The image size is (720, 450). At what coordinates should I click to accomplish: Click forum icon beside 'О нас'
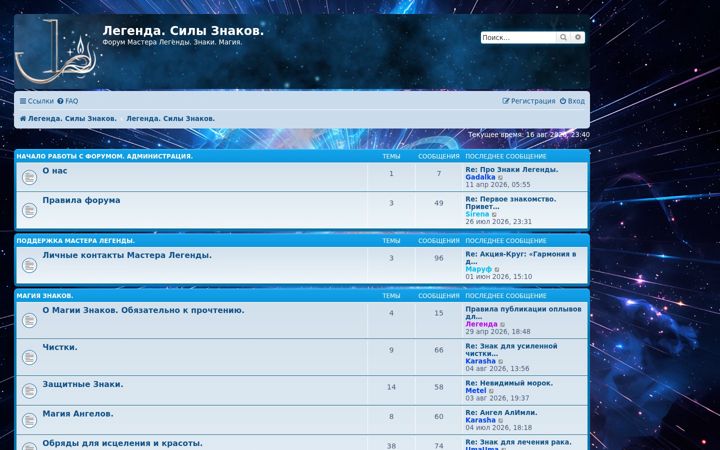pos(29,177)
